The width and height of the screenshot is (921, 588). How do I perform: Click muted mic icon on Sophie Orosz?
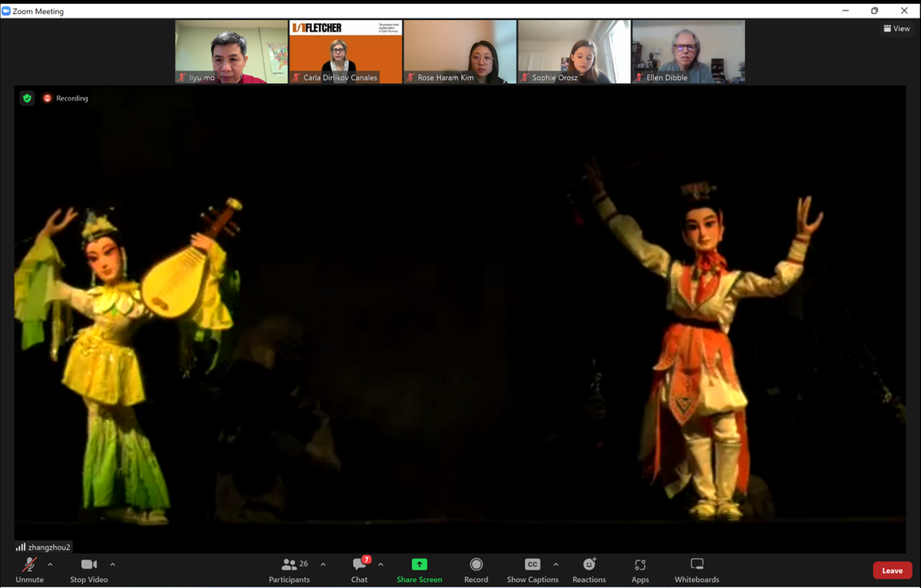[524, 77]
